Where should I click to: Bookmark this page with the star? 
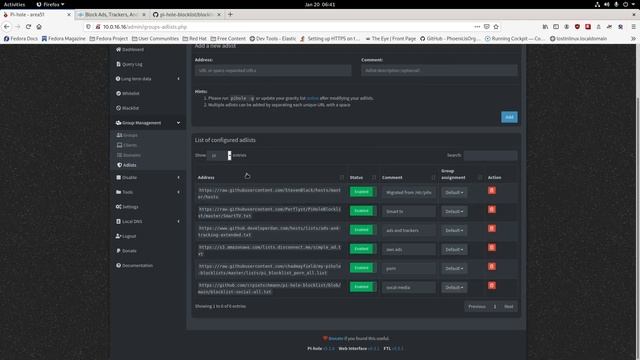tap(496, 27)
